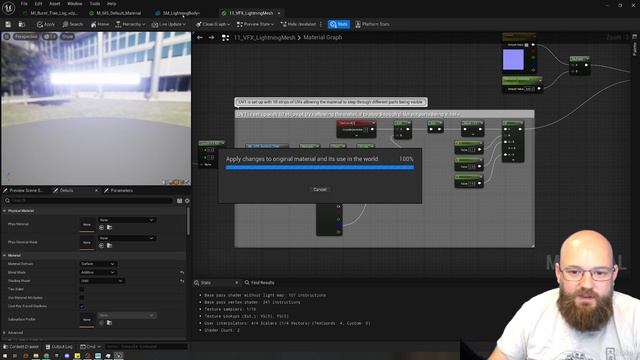640x360 pixels.
Task: Click the Unreal Engine logo icon
Action: point(9,8)
